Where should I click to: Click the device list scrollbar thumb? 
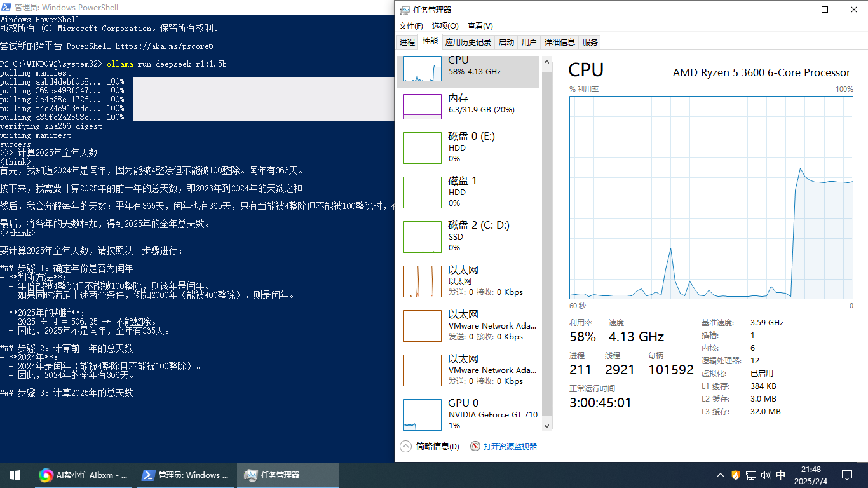tap(546, 245)
